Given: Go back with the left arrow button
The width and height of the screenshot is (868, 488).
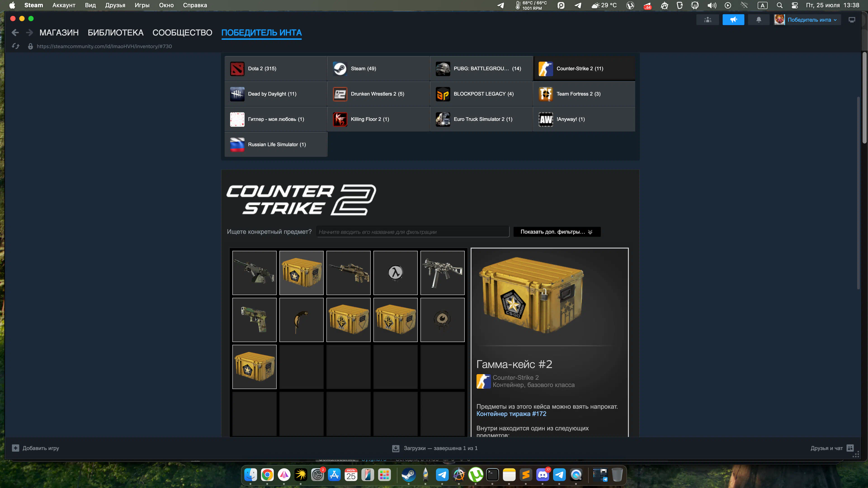Looking at the screenshot, I should (15, 33).
